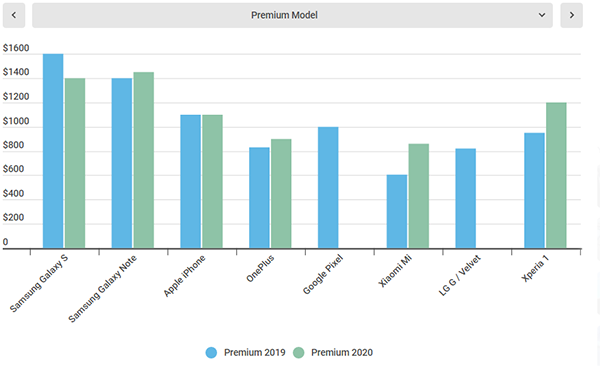The height and width of the screenshot is (366, 600).
Task: Select the LG G / Velvet 2019 blue bar
Action: pyautogui.click(x=466, y=199)
